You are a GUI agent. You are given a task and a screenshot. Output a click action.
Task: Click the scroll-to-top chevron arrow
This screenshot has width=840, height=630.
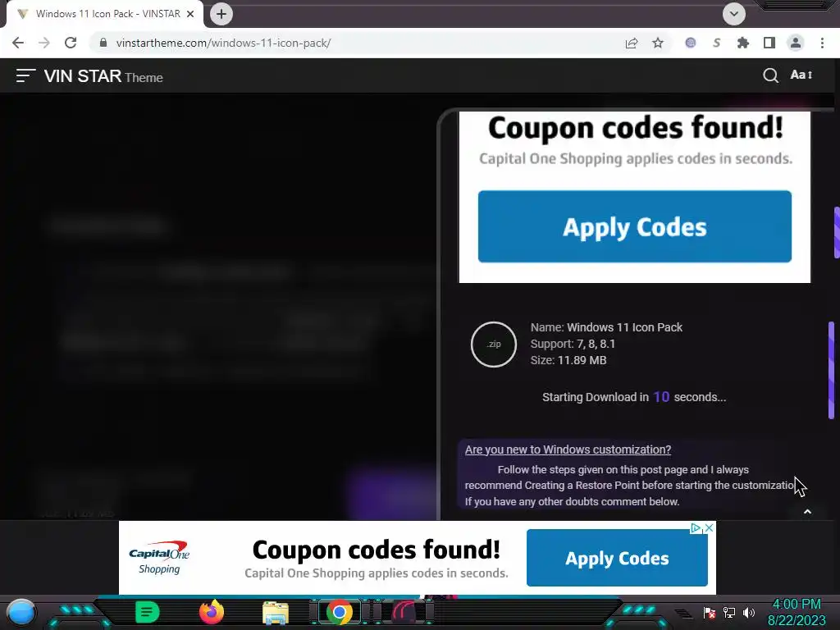pos(807,512)
